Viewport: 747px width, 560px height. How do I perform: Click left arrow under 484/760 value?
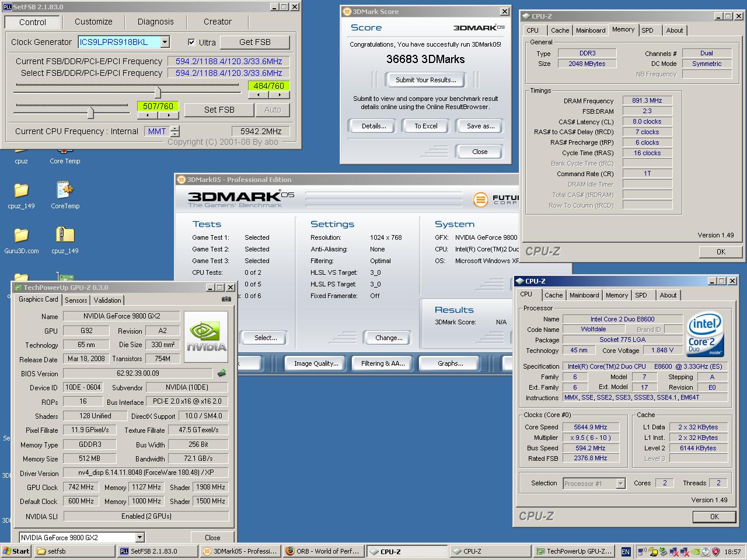259,95
